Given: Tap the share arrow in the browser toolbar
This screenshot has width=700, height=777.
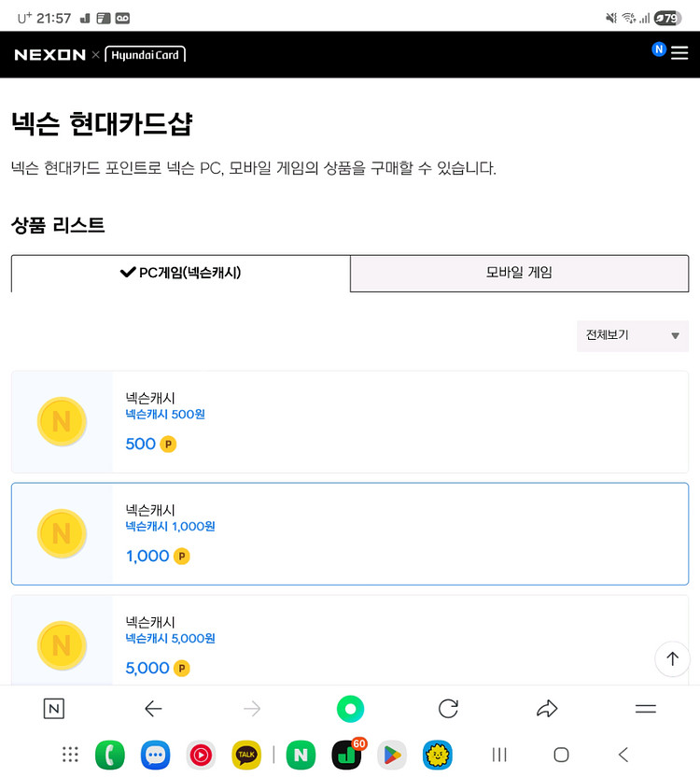Looking at the screenshot, I should click(x=547, y=709).
